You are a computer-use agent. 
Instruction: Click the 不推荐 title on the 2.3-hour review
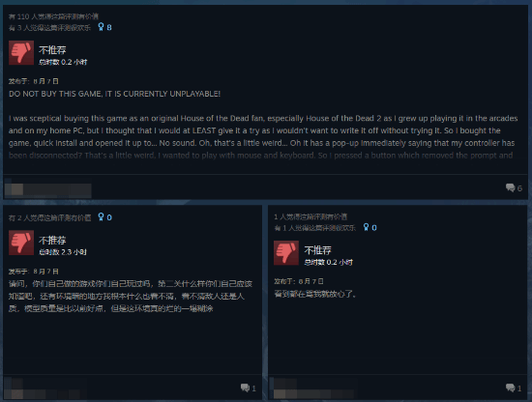pos(52,241)
